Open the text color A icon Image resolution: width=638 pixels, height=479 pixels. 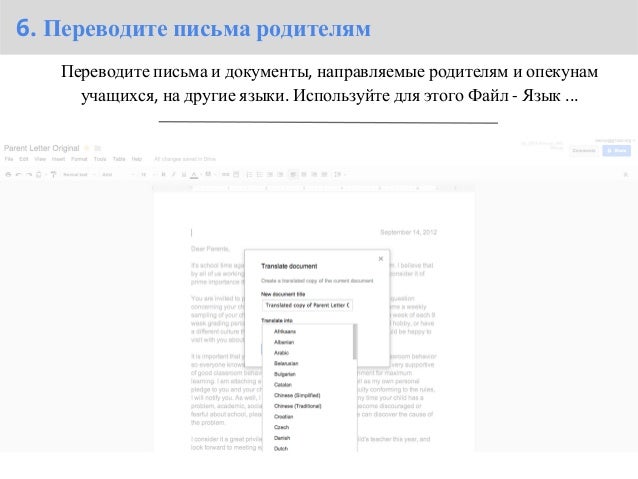click(194, 175)
